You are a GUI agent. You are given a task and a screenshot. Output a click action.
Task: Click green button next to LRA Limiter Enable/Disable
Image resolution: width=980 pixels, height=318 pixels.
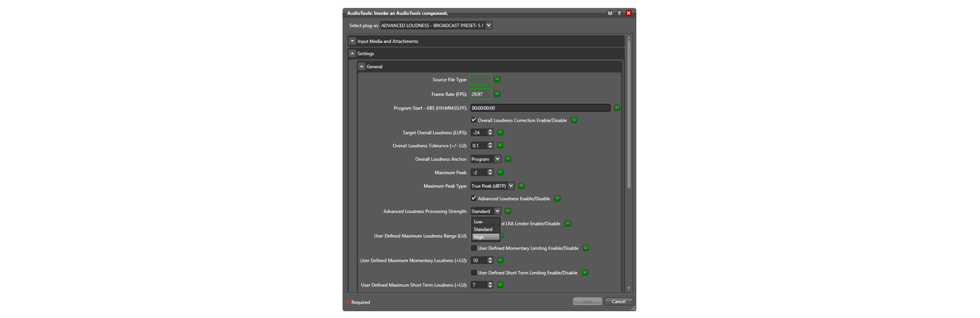tap(567, 224)
